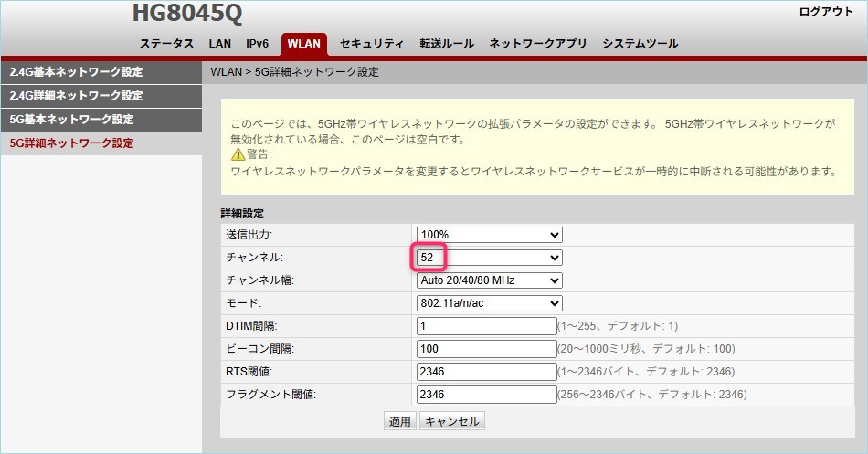Click the キャンセル button
This screenshot has width=868, height=454.
452,421
